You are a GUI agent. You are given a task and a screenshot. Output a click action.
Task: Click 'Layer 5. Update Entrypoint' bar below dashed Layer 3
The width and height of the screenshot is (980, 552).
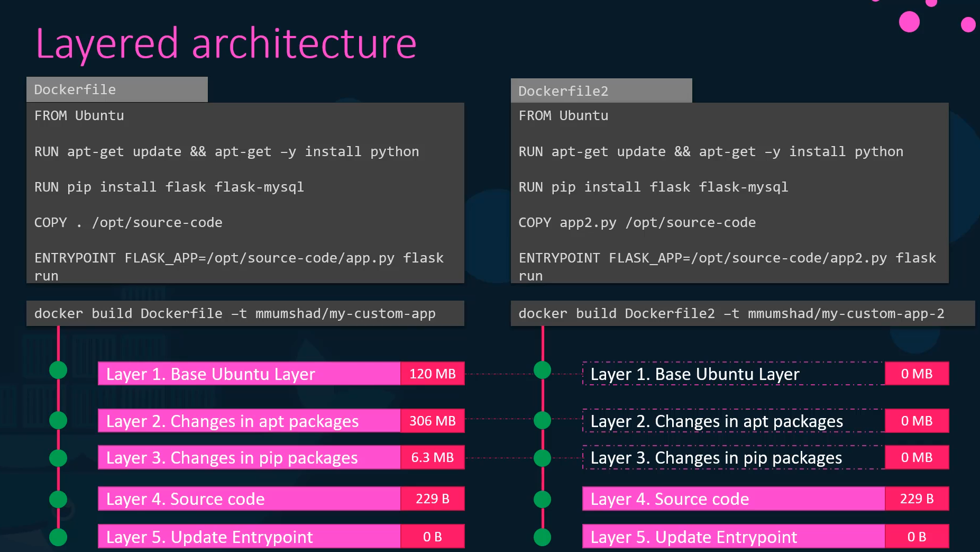click(x=734, y=537)
